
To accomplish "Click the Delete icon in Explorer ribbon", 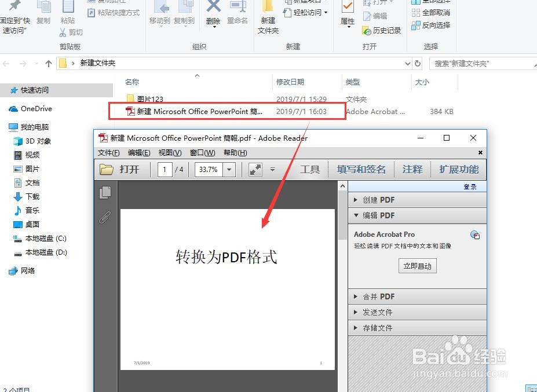I will [x=213, y=6].
